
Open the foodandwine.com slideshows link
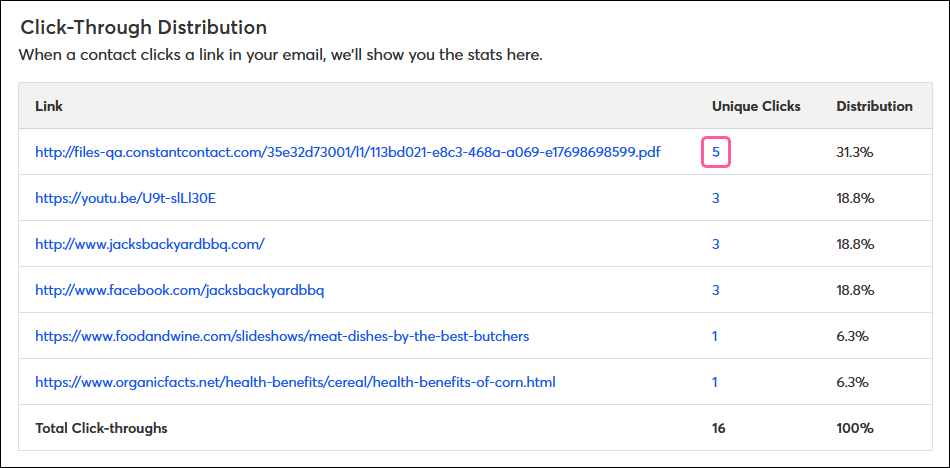pos(282,336)
